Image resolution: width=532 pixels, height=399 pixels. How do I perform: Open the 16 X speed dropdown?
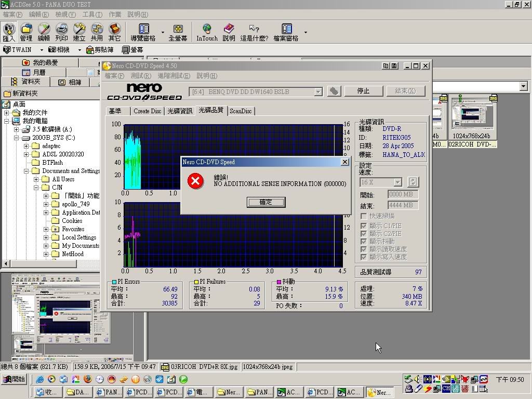[397, 182]
